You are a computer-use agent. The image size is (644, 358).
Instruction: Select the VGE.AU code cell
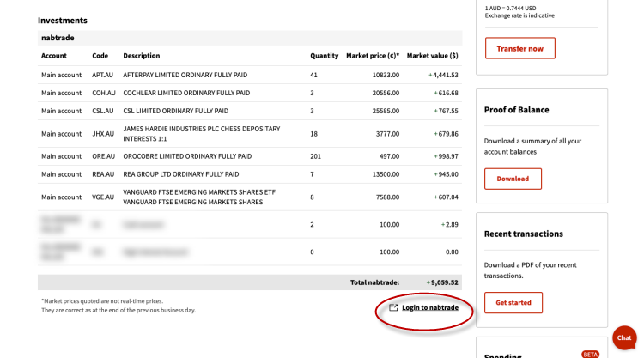click(x=103, y=197)
